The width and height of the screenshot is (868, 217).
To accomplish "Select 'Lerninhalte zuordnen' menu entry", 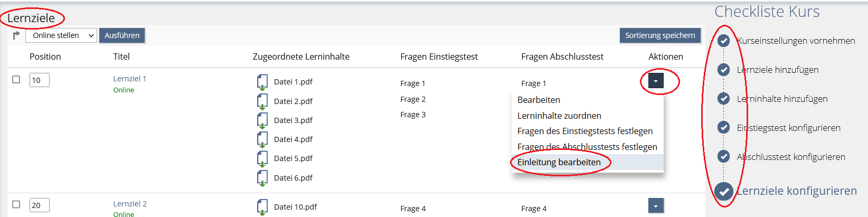I will (x=559, y=116).
